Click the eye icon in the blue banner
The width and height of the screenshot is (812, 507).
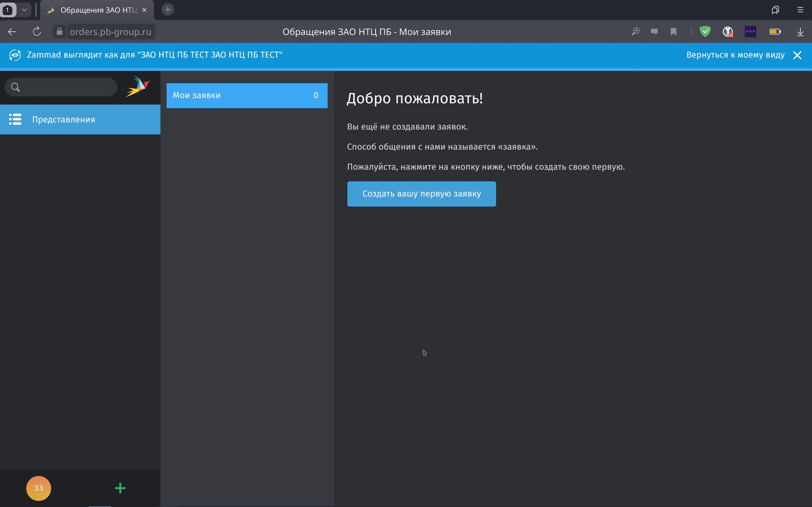click(x=15, y=55)
